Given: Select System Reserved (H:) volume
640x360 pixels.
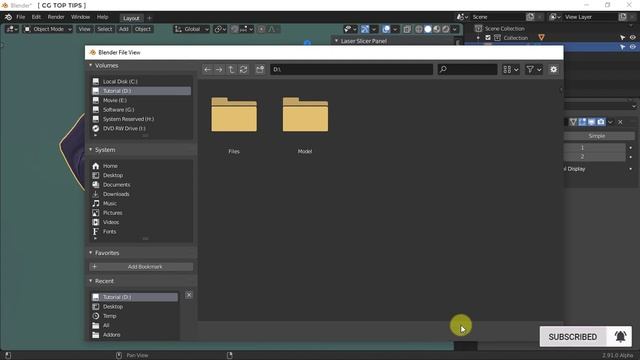Looking at the screenshot, I should click(x=141, y=119).
